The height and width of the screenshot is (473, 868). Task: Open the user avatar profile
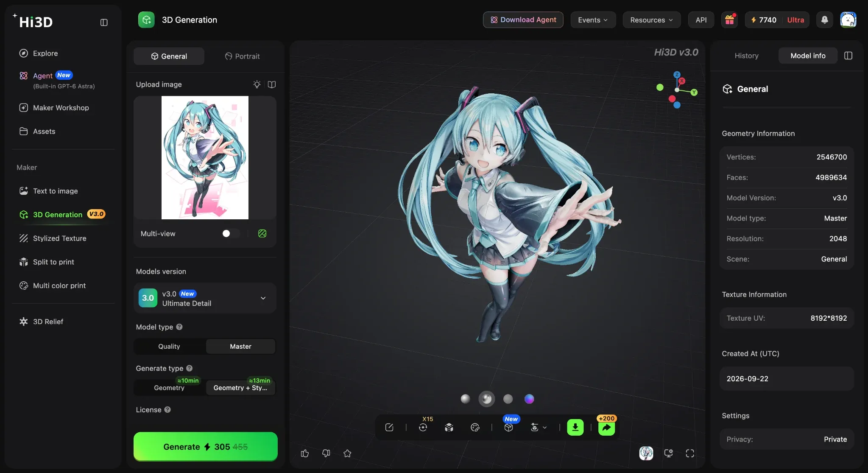click(x=848, y=20)
